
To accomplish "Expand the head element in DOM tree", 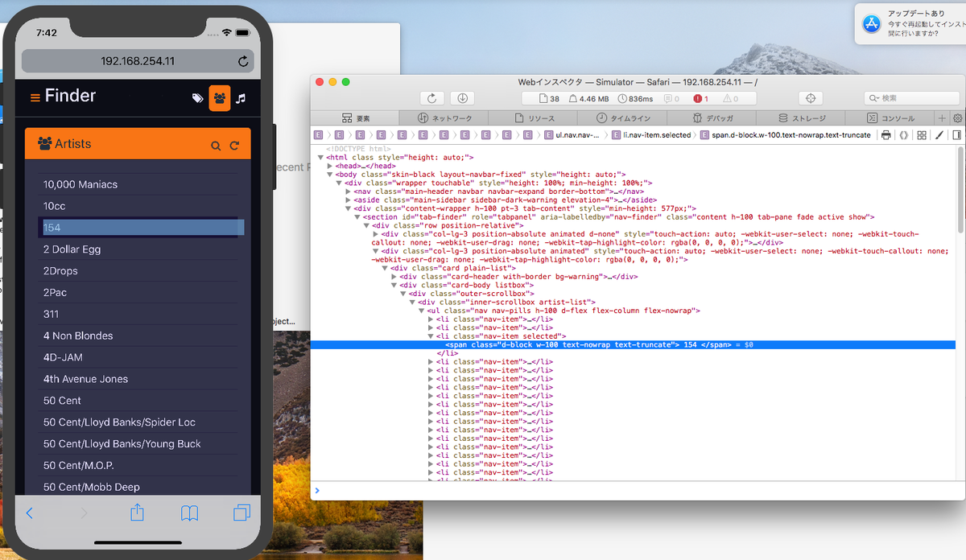I will [330, 166].
